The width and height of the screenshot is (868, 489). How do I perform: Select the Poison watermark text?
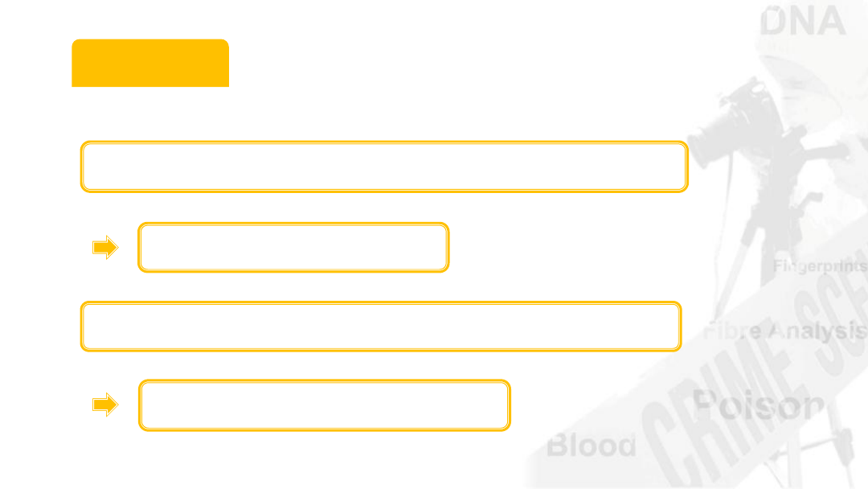tap(759, 405)
